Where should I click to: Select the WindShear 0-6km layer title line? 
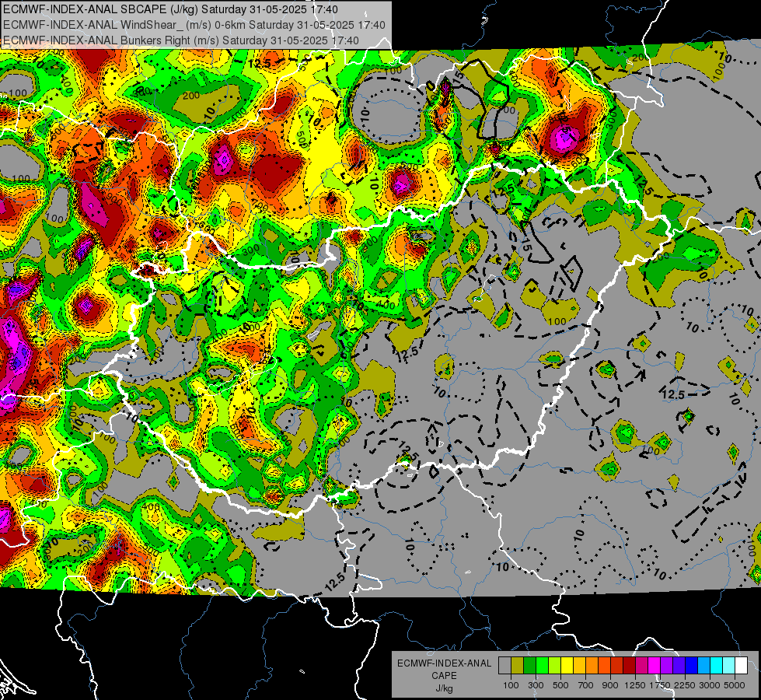tap(194, 25)
